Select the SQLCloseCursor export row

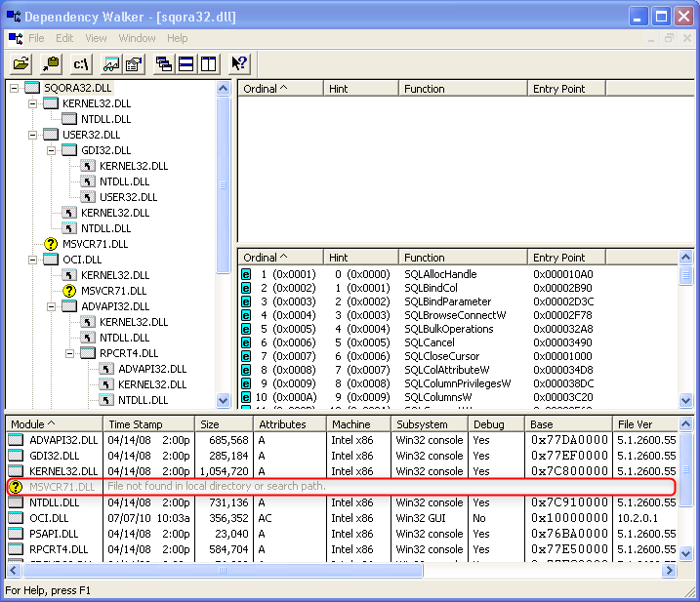click(441, 356)
